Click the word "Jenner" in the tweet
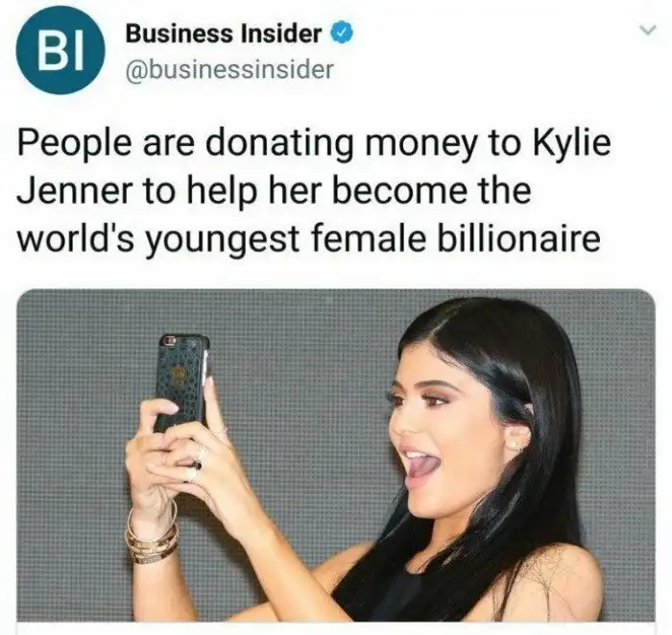This screenshot has height=635, width=672. pos(75,191)
